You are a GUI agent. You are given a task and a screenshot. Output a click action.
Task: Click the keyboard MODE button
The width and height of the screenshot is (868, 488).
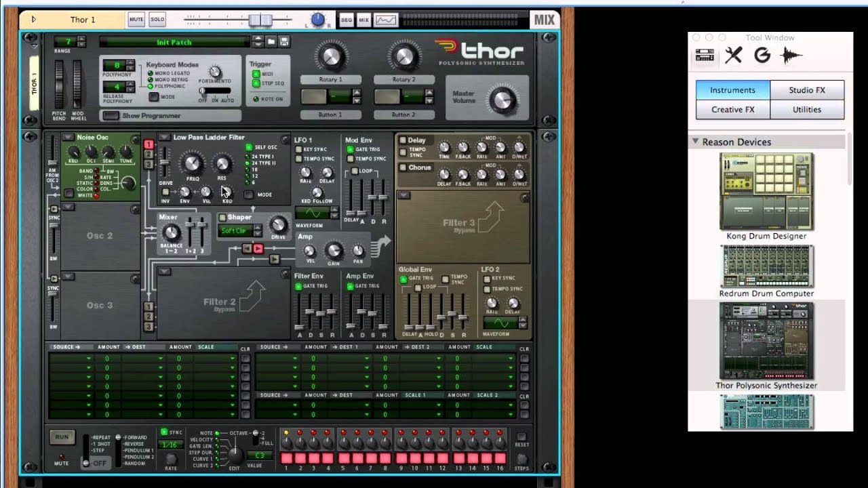(153, 97)
